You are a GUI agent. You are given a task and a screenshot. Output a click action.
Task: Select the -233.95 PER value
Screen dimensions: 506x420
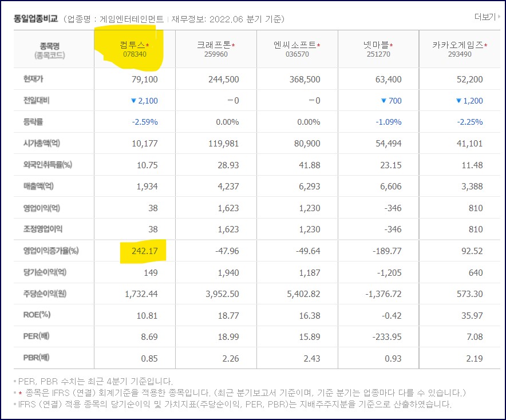(387, 337)
